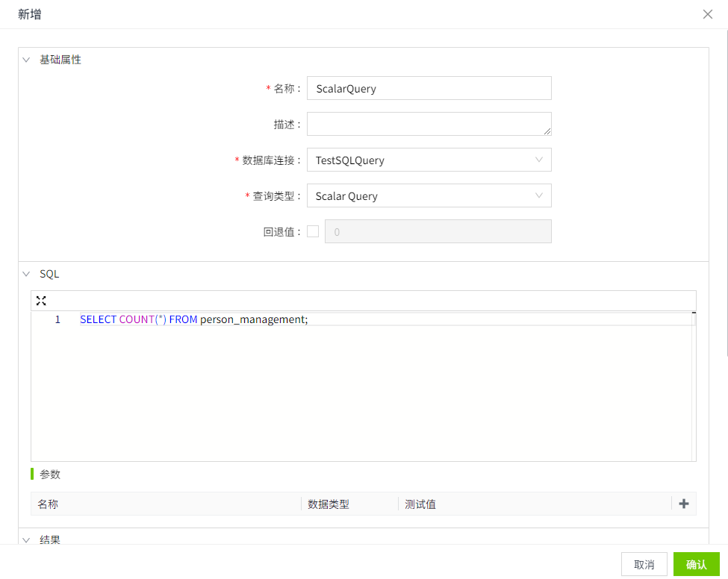This screenshot has width=728, height=579.
Task: Collapse the SQL section
Action: [x=26, y=274]
